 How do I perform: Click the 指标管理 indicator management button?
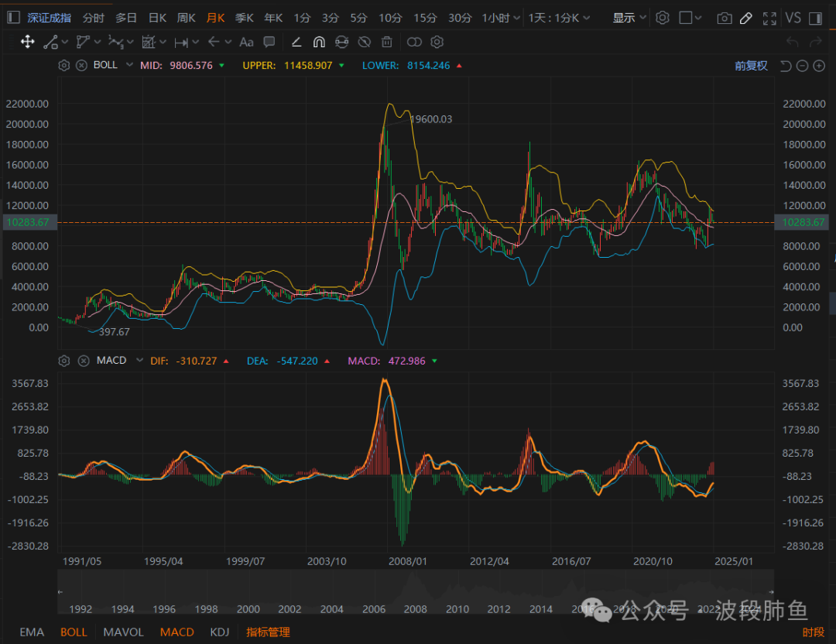pos(268,632)
